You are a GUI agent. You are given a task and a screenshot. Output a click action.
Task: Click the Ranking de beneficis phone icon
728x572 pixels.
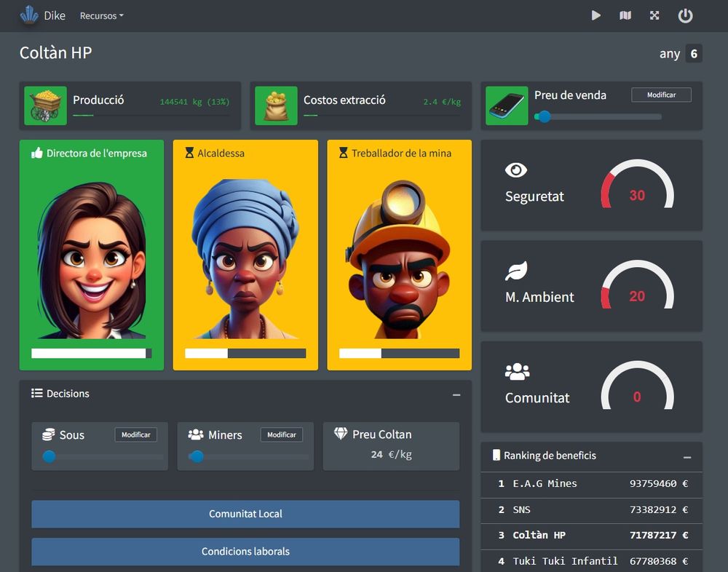point(496,455)
